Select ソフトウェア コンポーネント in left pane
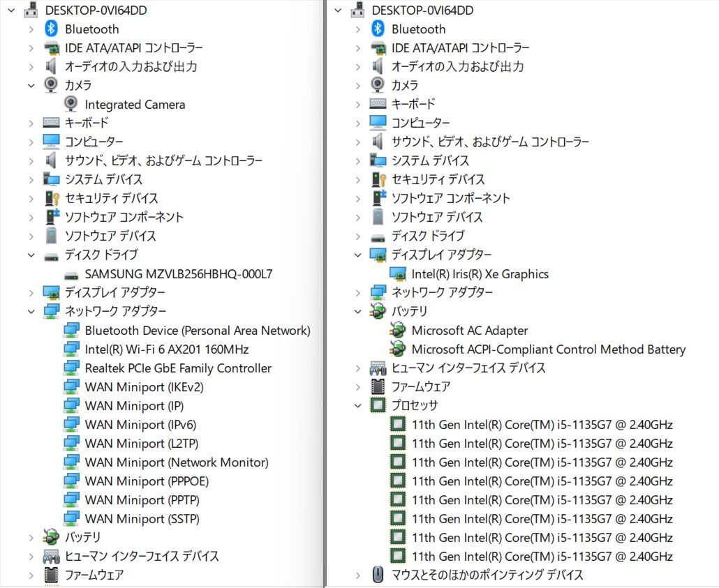Screen dimensions: 719x588 (x=124, y=217)
